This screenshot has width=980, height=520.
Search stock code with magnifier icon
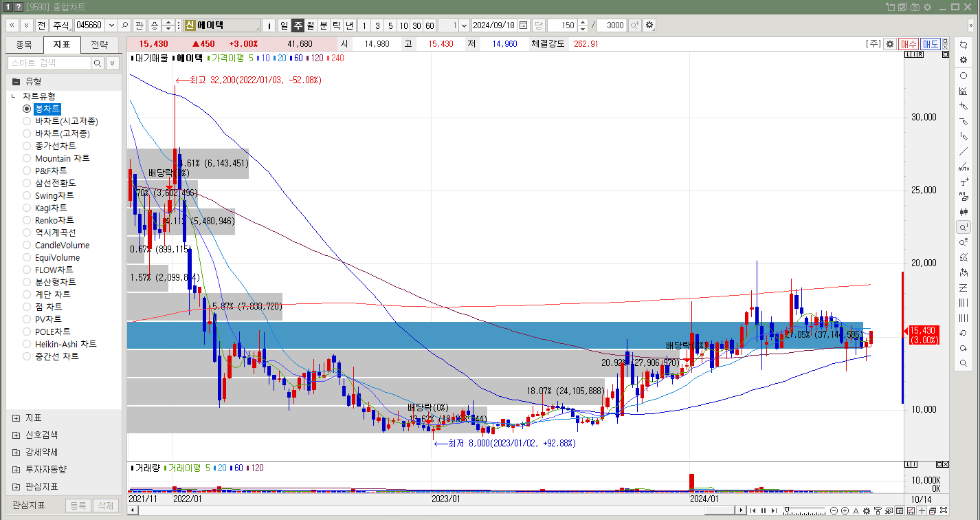point(124,25)
